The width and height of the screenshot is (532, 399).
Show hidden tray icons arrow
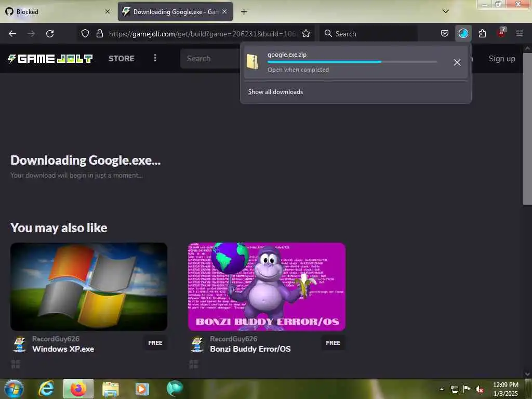pyautogui.click(x=442, y=389)
